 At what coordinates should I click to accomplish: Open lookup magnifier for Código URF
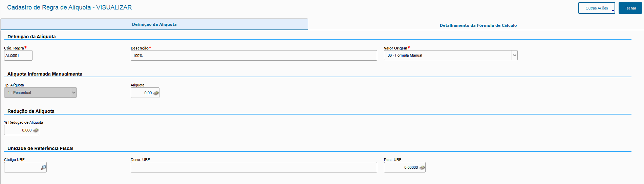point(43,167)
